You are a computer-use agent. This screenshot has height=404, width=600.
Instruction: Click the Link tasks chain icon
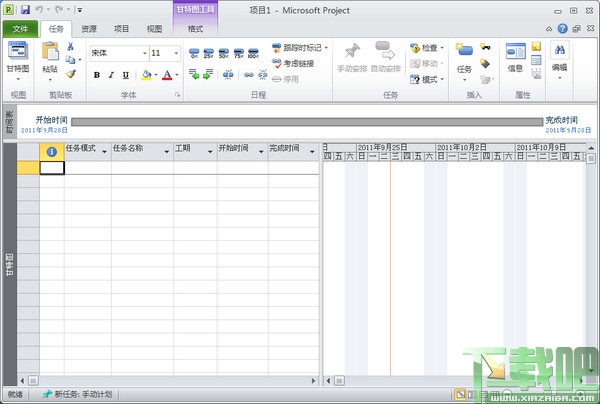249,75
